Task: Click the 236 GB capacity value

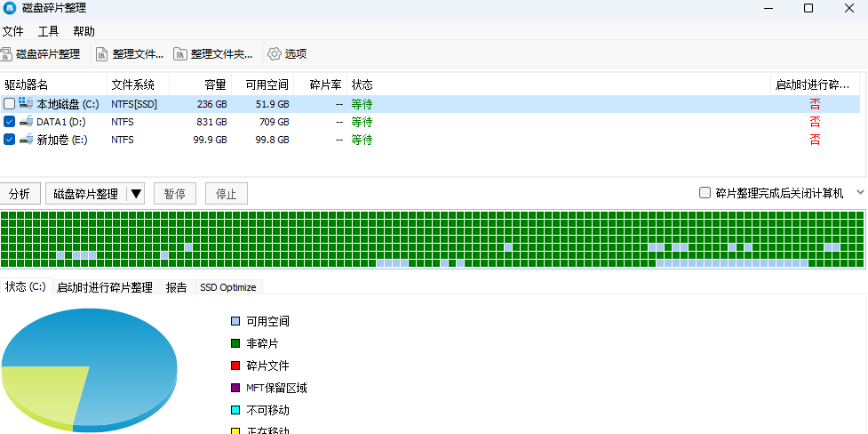Action: click(211, 104)
